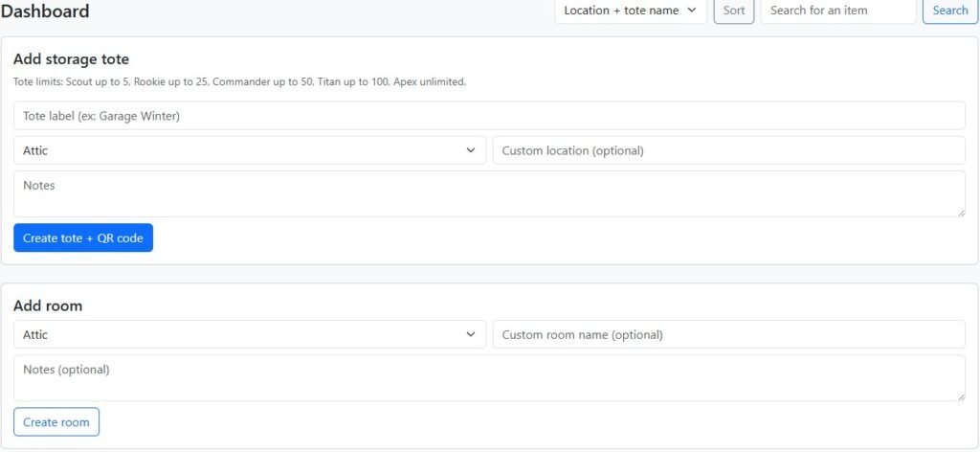Focus the Custom room name (optional) field
This screenshot has height=452, width=980.
[728, 334]
